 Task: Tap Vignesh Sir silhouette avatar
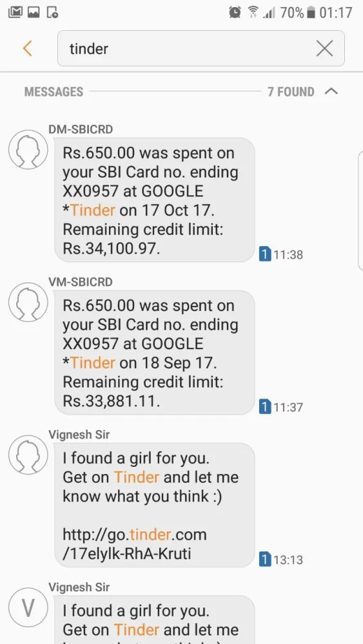point(28,455)
